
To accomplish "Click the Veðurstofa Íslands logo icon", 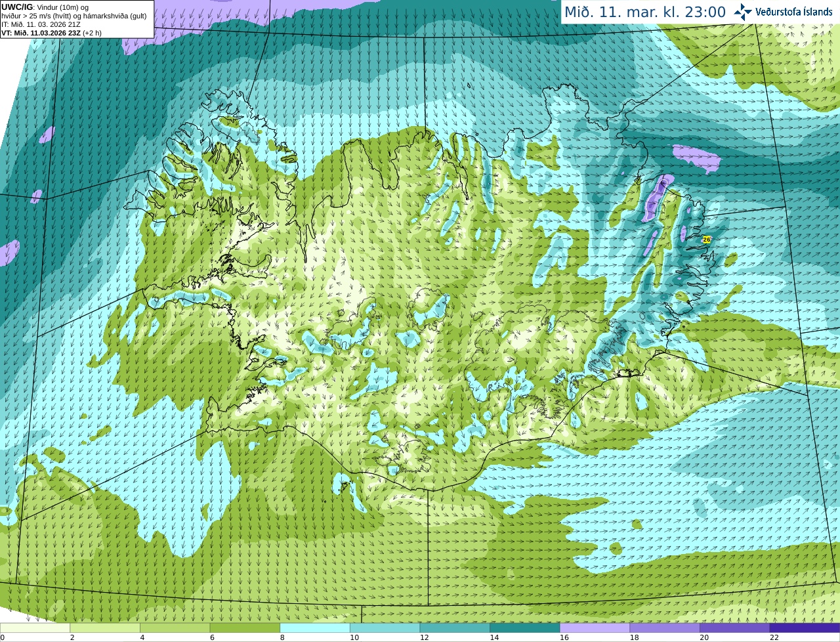I will 743,12.
